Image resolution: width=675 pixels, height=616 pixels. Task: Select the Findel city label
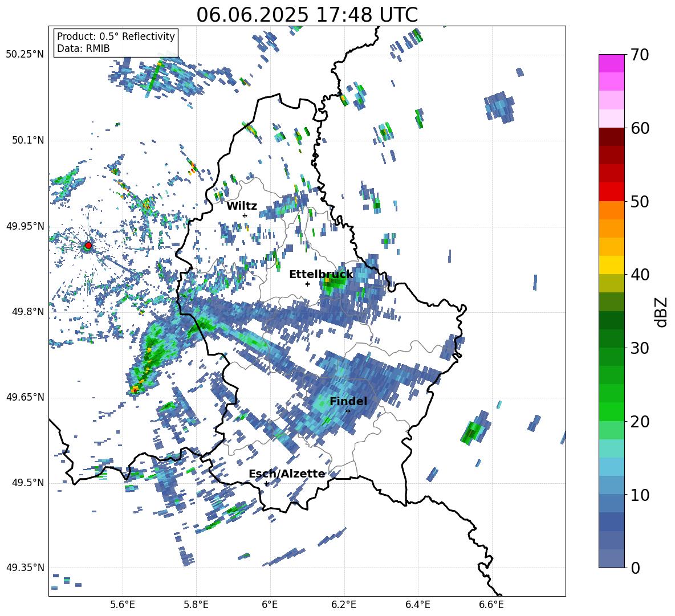tap(348, 401)
